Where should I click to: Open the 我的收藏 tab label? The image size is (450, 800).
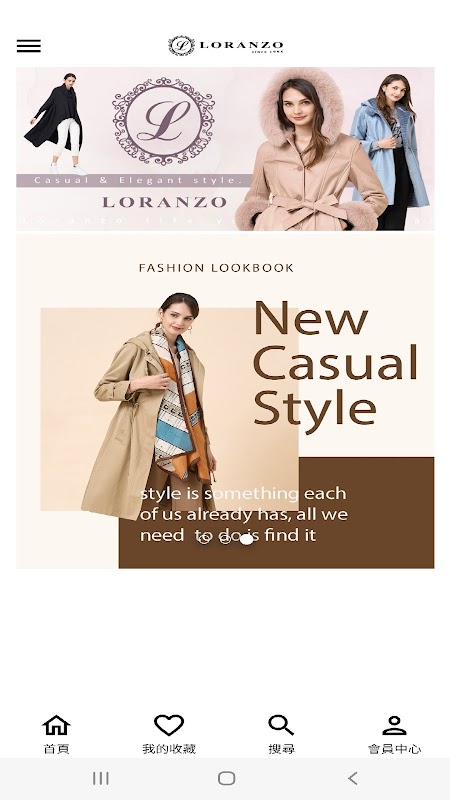coord(169,749)
